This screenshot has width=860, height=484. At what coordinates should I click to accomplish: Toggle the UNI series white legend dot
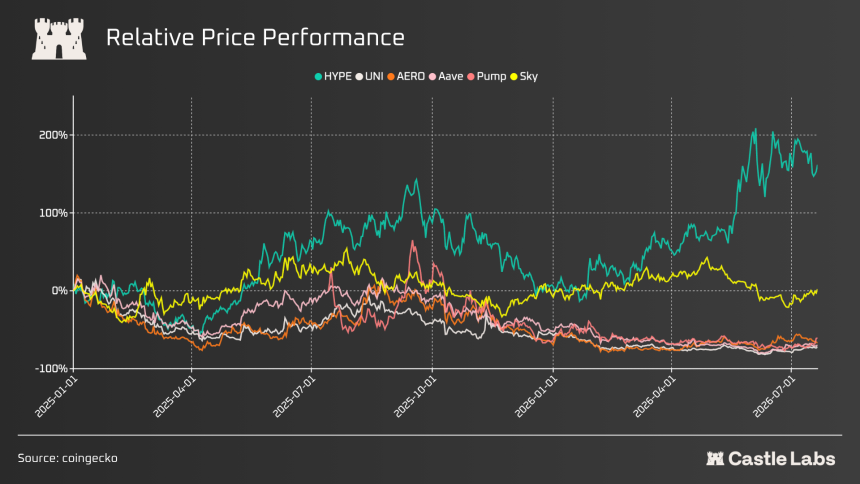359,77
